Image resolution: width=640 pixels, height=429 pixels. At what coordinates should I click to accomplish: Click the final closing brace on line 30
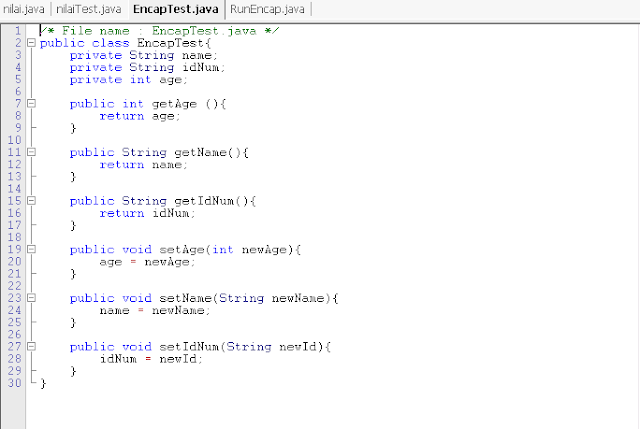[x=43, y=384]
